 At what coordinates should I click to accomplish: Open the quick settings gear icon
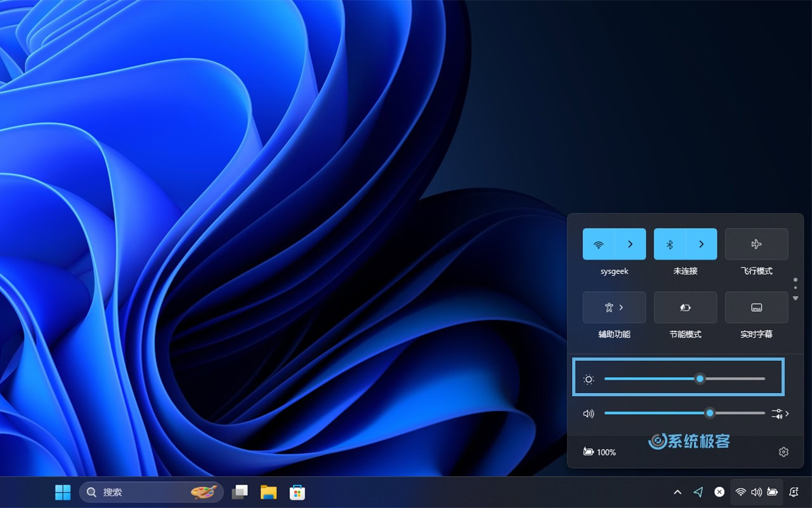click(783, 452)
